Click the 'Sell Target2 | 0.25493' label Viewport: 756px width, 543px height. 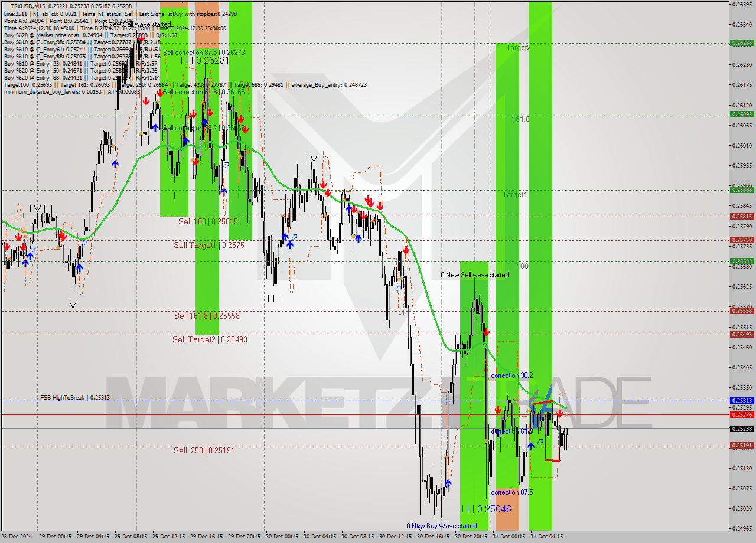click(210, 339)
